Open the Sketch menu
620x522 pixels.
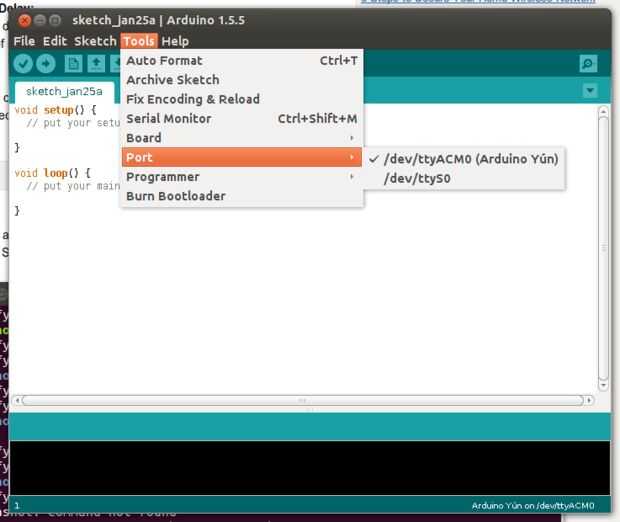point(95,41)
